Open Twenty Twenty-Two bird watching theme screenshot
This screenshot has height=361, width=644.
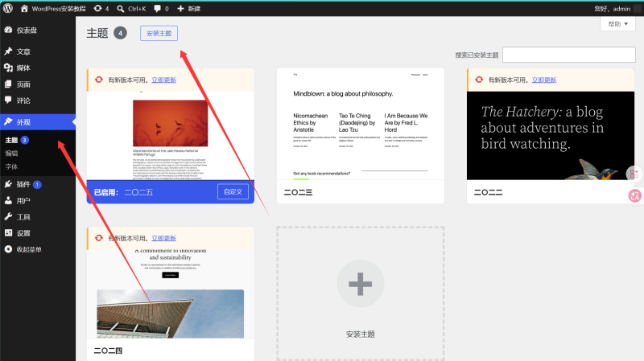coord(551,135)
